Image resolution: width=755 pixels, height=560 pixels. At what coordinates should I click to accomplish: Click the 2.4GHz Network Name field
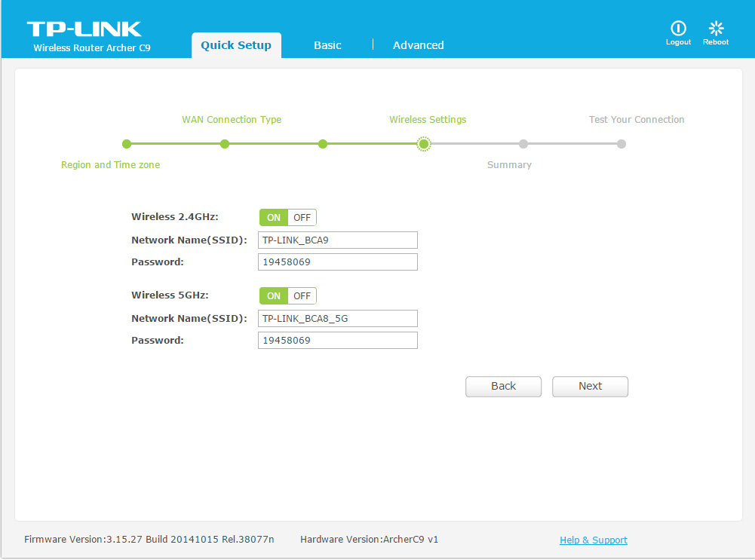click(x=337, y=240)
